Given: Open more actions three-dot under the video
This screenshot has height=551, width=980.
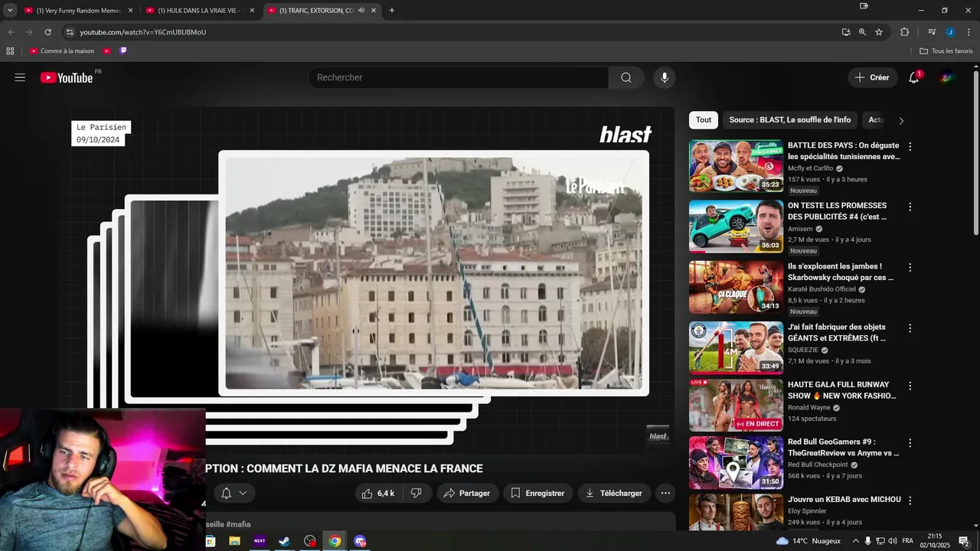Looking at the screenshot, I should (665, 494).
